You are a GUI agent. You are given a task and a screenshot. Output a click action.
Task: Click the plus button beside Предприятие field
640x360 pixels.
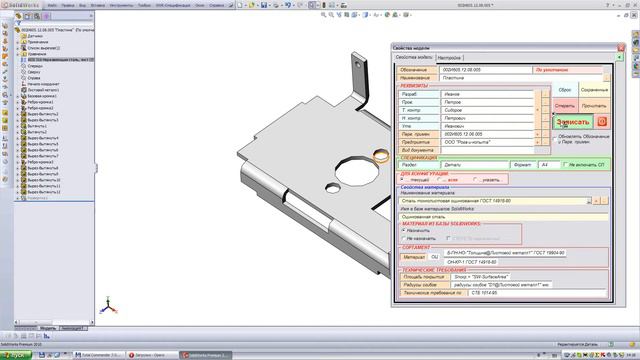click(x=538, y=142)
